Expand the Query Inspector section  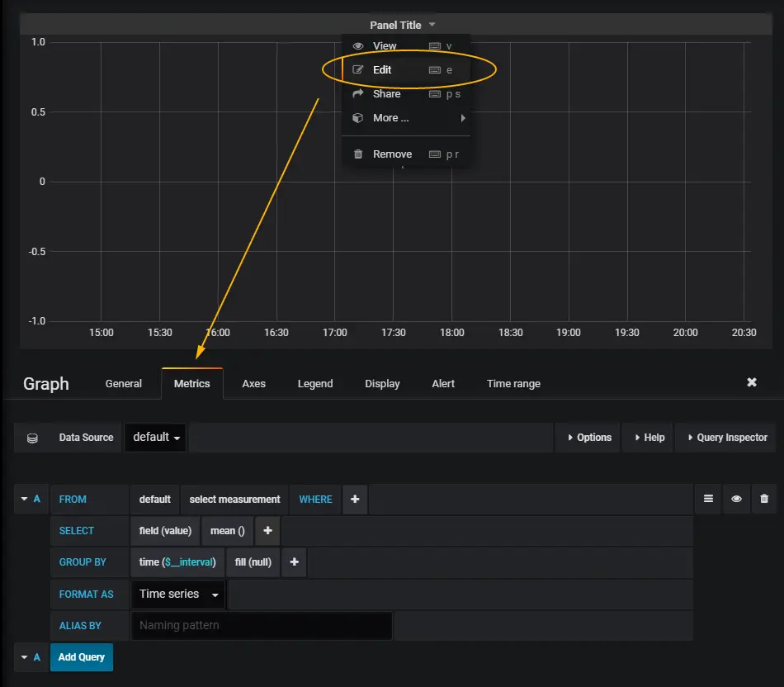click(x=726, y=438)
